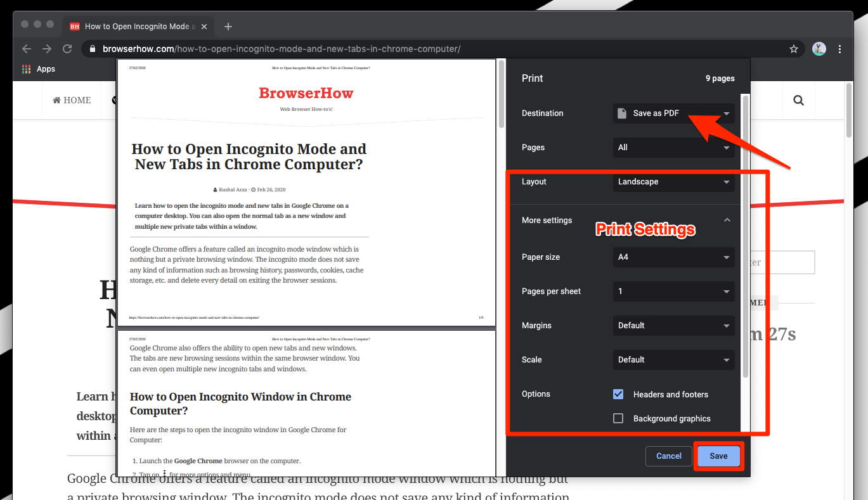Click the print preview scrollbar
The width and height of the screenshot is (868, 500).
click(502, 94)
